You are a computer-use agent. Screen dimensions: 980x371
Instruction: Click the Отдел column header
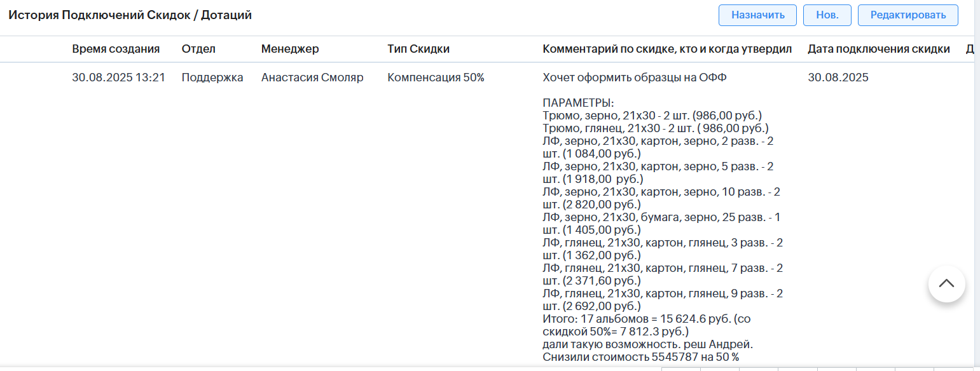198,49
